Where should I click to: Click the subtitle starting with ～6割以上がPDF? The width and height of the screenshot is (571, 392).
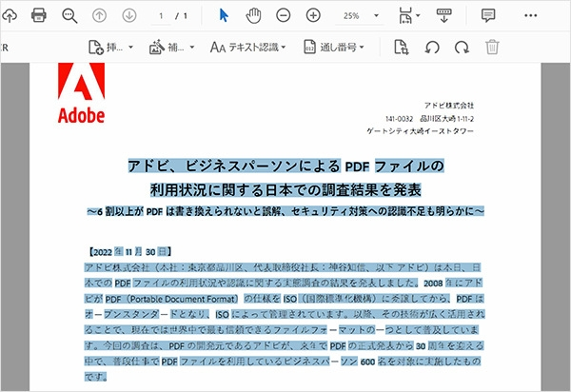pos(285,211)
